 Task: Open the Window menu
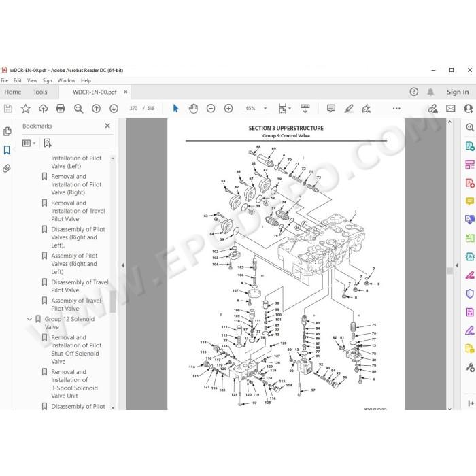pos(67,80)
